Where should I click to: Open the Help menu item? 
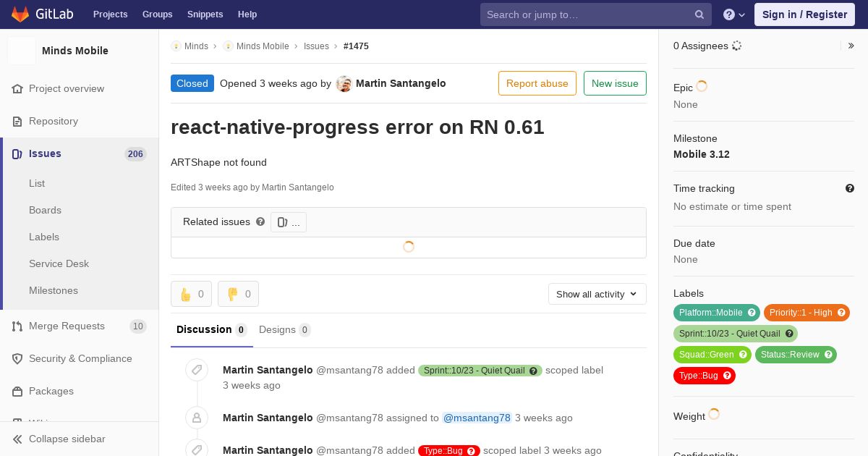click(x=247, y=14)
